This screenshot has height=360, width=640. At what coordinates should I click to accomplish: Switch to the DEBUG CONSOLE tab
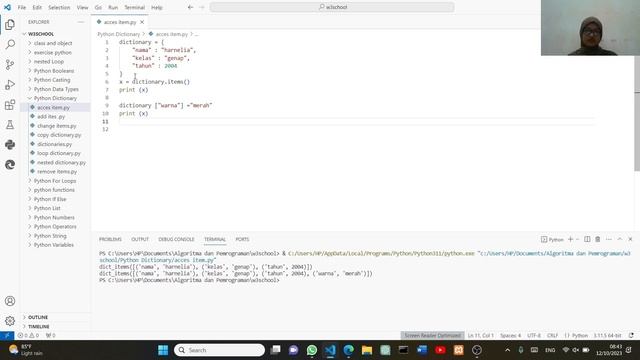(x=176, y=239)
